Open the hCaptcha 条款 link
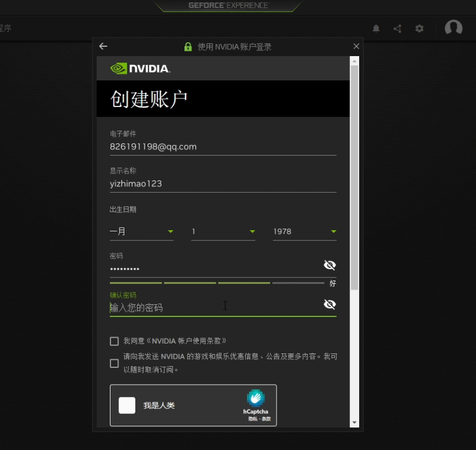The image size is (476, 450). pos(266,419)
